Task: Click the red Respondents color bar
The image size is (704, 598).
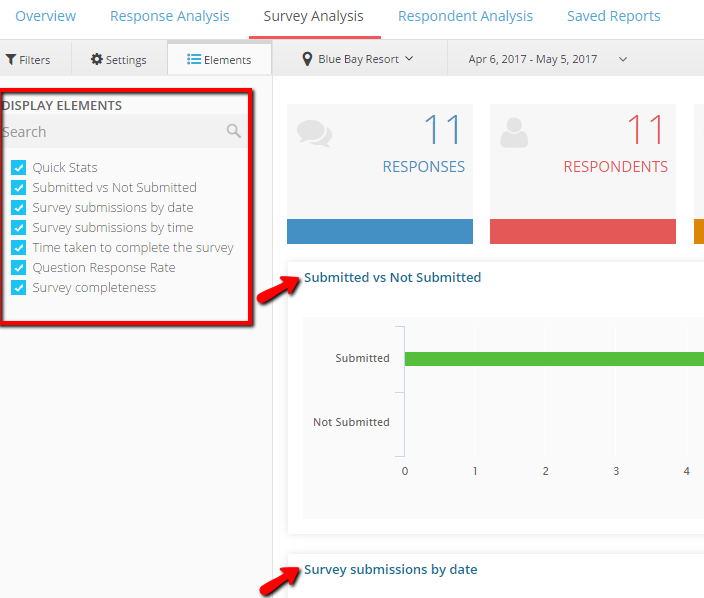Action: click(x=583, y=231)
